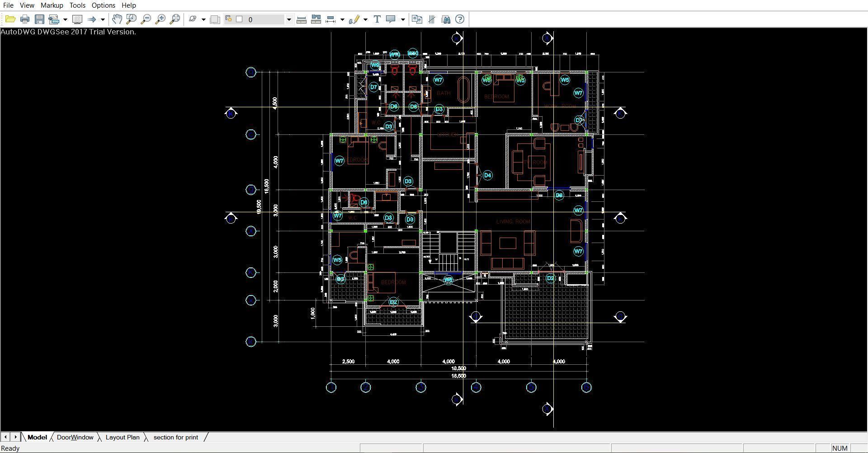Open the Help menu

(x=128, y=5)
